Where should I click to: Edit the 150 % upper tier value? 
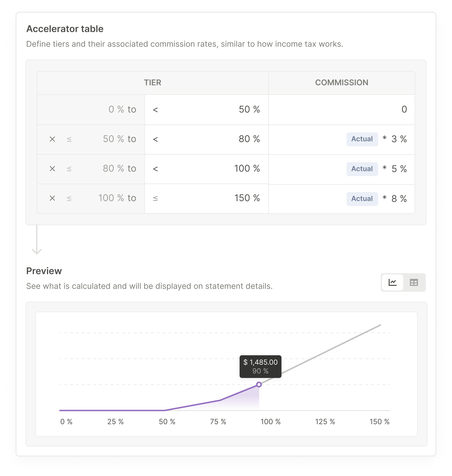pos(247,198)
